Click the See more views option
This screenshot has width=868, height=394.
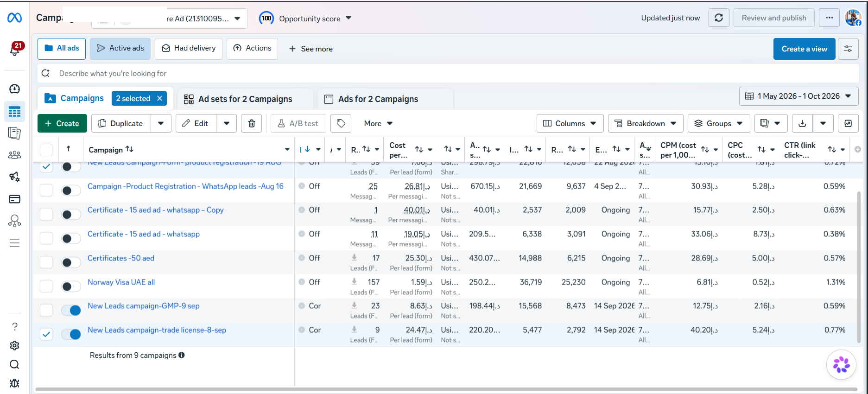pyautogui.click(x=310, y=49)
